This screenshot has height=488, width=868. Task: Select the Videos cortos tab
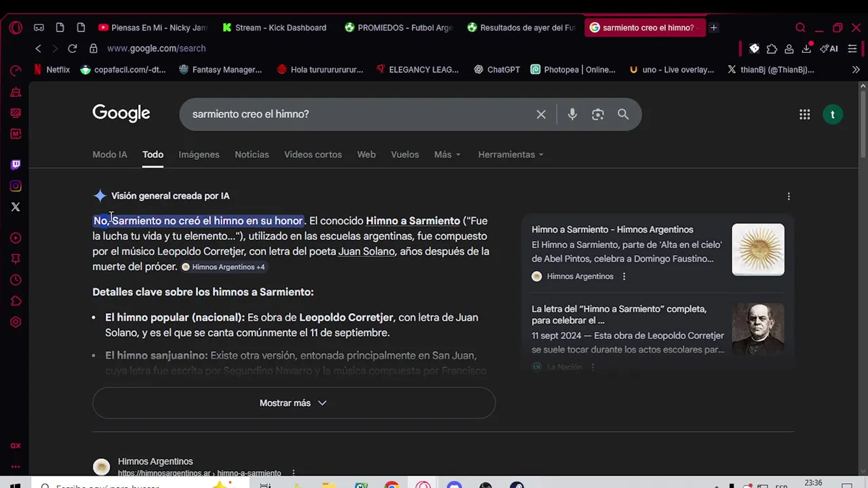313,155
